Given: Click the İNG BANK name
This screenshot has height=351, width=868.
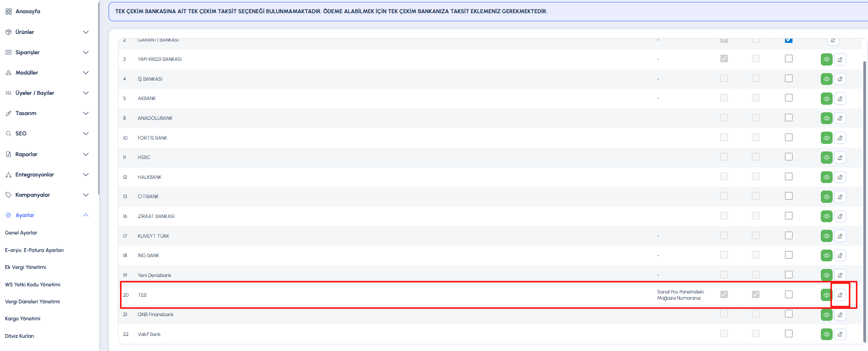Looking at the screenshot, I should coord(148,255).
